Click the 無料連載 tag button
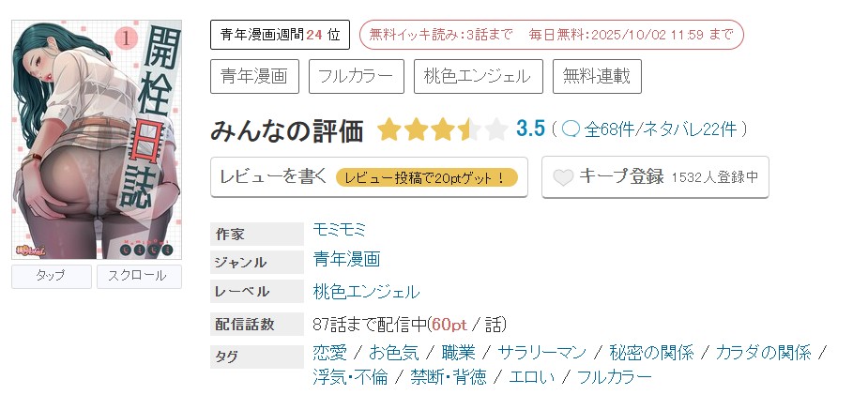Screen dimensions: 868x410 [597, 77]
